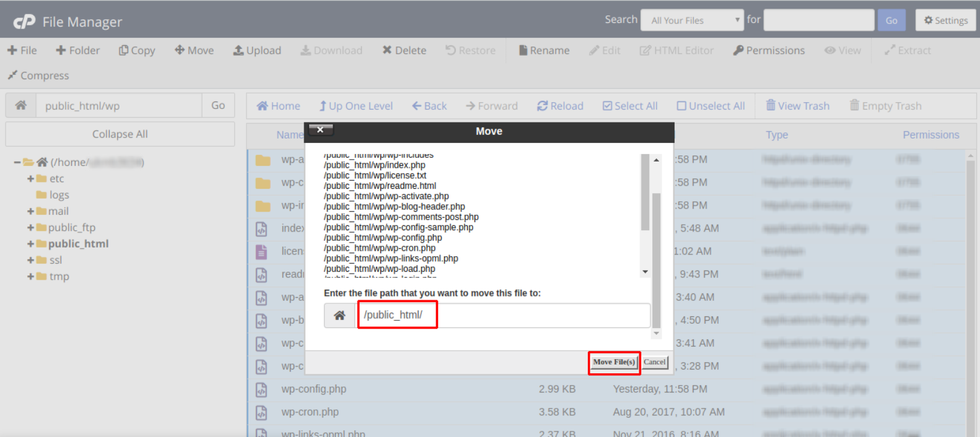Click Select All files
The width and height of the screenshot is (980, 437).
(x=630, y=106)
